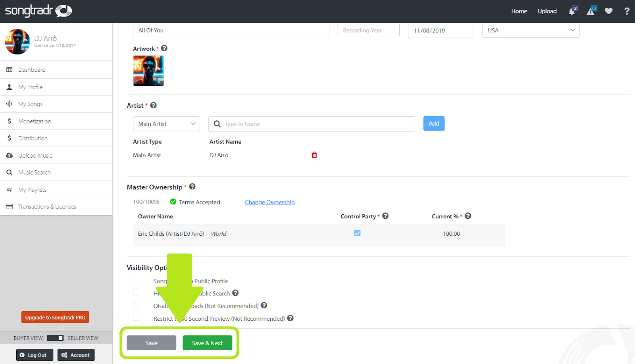Click the gray Save button
The image size is (635, 364).
(151, 343)
